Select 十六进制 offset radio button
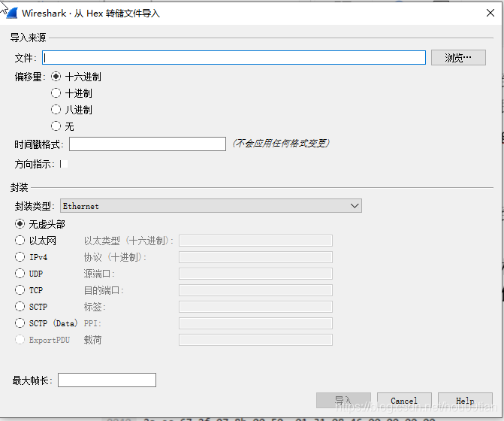 (x=56, y=77)
